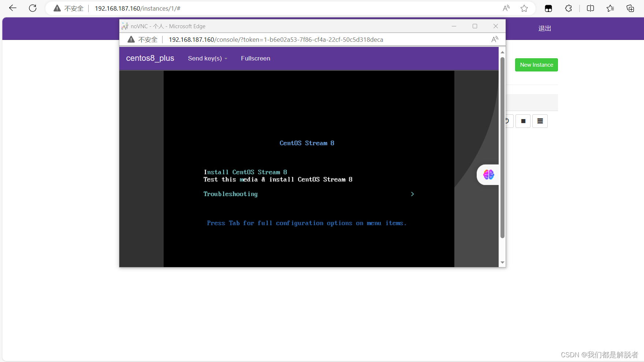The height and width of the screenshot is (362, 644).
Task: Select Test this media & install entry
Action: [278, 180]
